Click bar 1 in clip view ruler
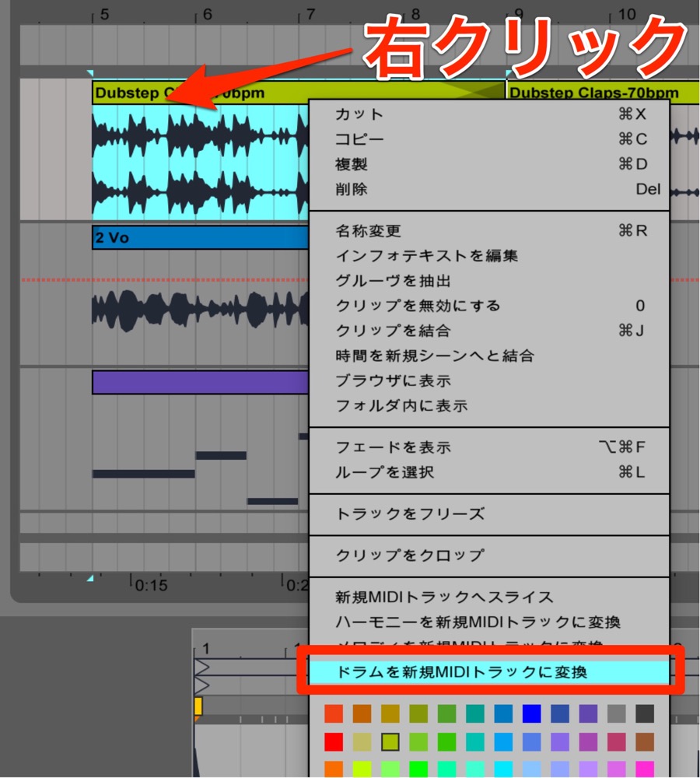Image resolution: width=700 pixels, height=778 pixels. pos(206,649)
